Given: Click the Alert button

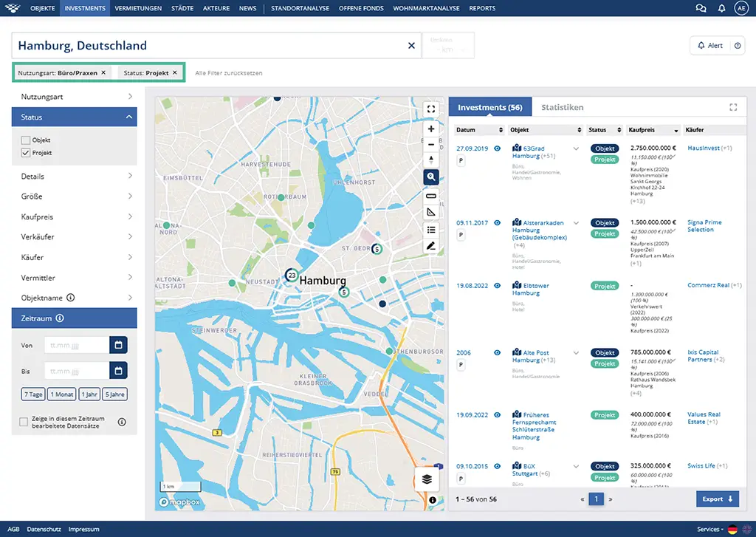Looking at the screenshot, I should click(710, 45).
